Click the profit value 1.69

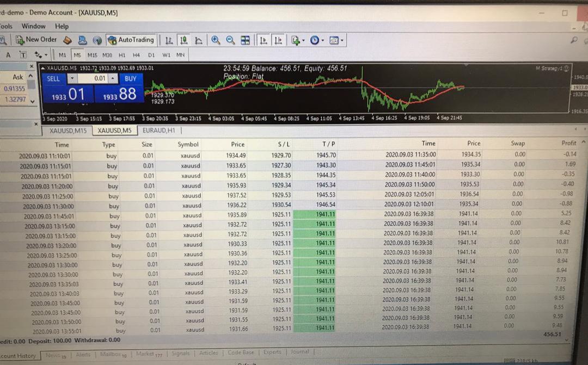click(x=570, y=164)
